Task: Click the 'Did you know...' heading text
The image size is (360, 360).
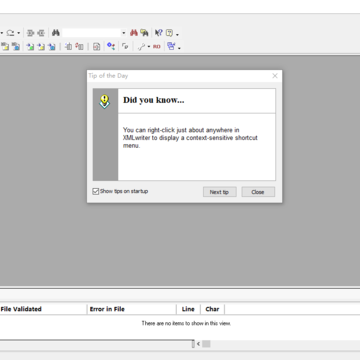Action: pyautogui.click(x=154, y=100)
